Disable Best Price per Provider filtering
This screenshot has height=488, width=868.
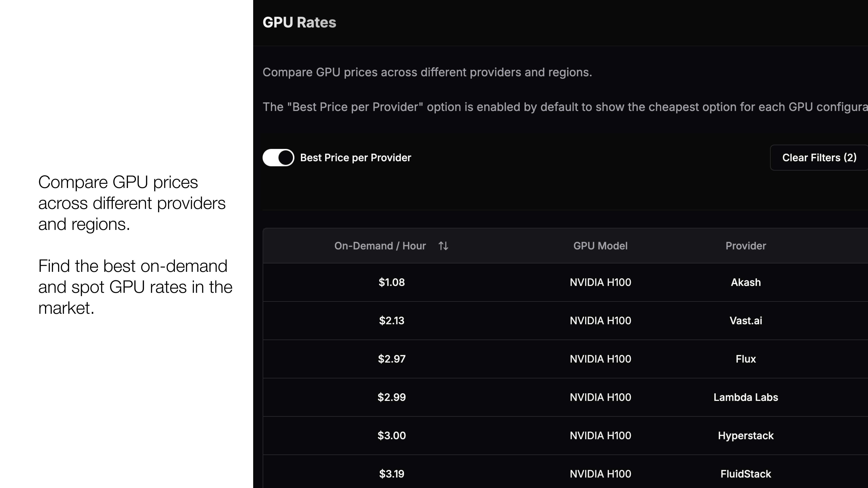click(x=278, y=157)
